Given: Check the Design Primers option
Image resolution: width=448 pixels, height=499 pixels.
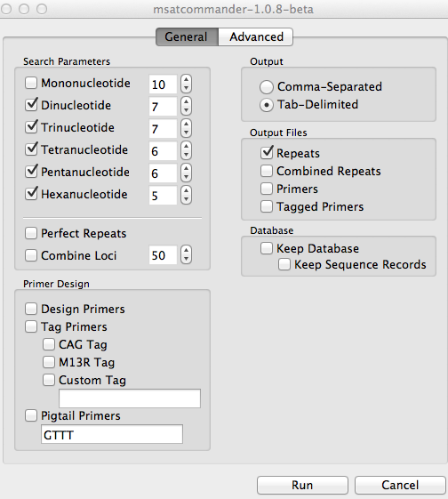Looking at the screenshot, I should pos(31,309).
